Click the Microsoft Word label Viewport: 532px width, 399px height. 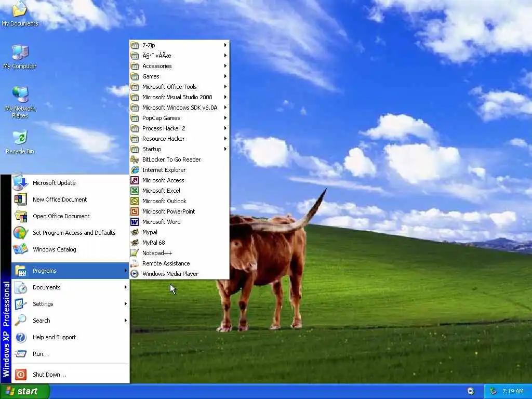click(x=162, y=222)
